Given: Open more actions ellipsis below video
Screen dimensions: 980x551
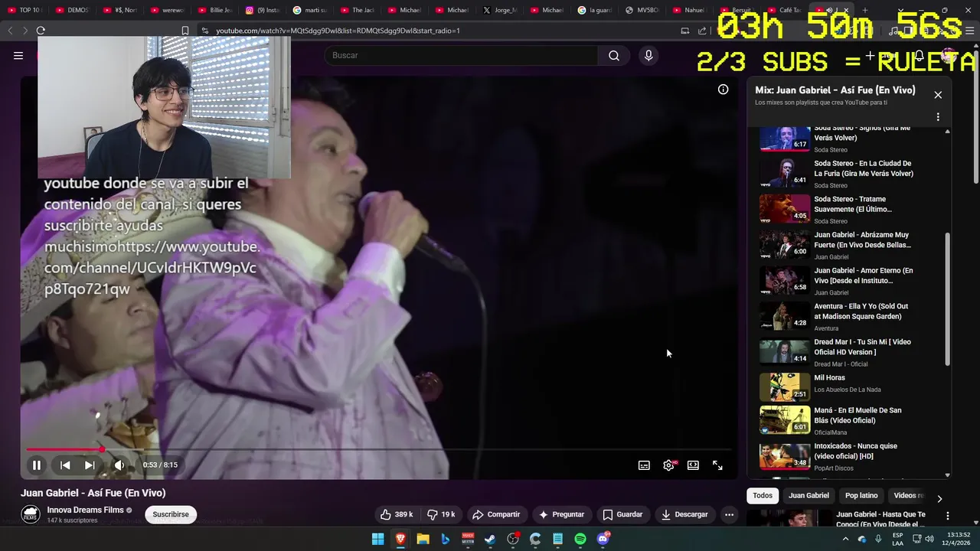Looking at the screenshot, I should click(729, 514).
